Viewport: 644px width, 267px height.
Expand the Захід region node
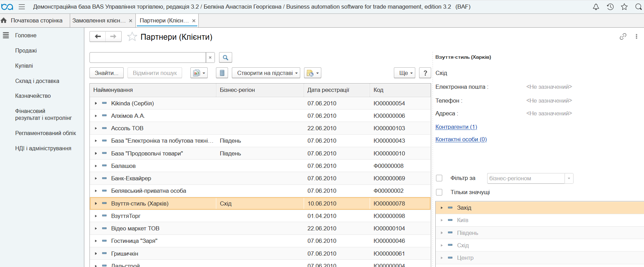[x=442, y=208]
